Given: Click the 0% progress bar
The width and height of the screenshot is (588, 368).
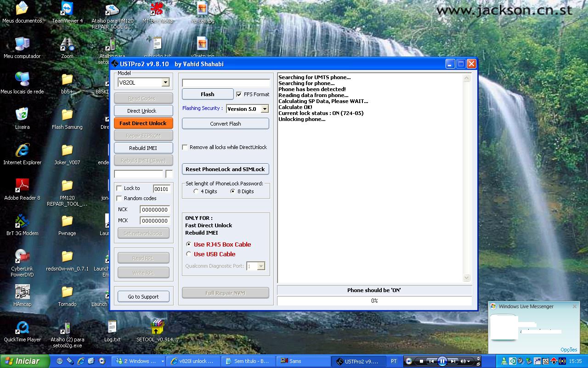Looking at the screenshot, I should 374,300.
